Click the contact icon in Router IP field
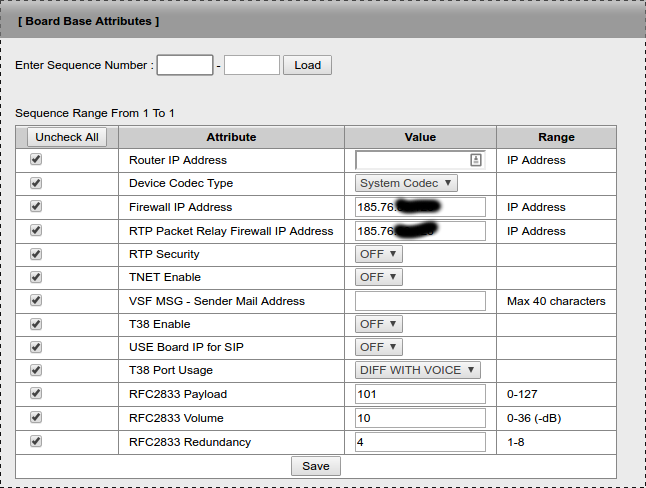 pos(476,160)
